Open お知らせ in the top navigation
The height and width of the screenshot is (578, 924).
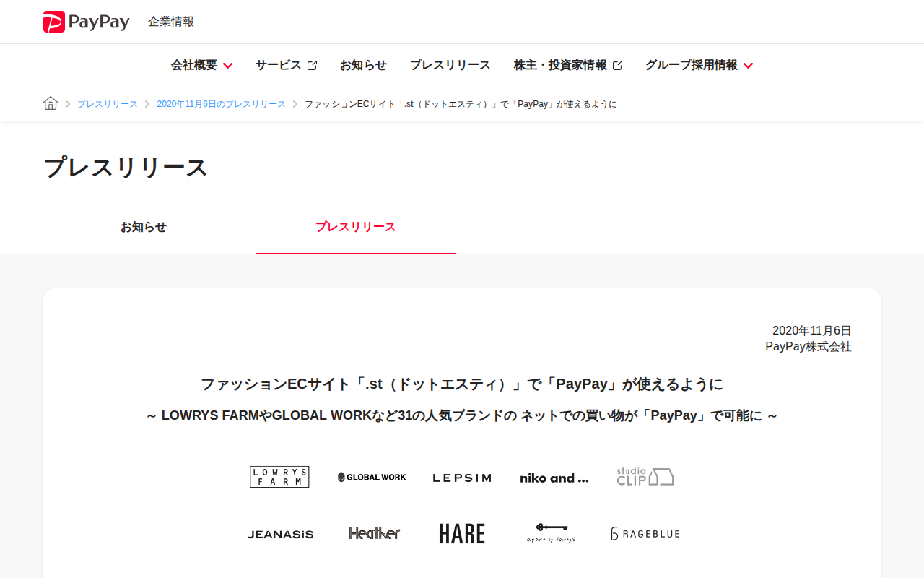click(x=363, y=65)
